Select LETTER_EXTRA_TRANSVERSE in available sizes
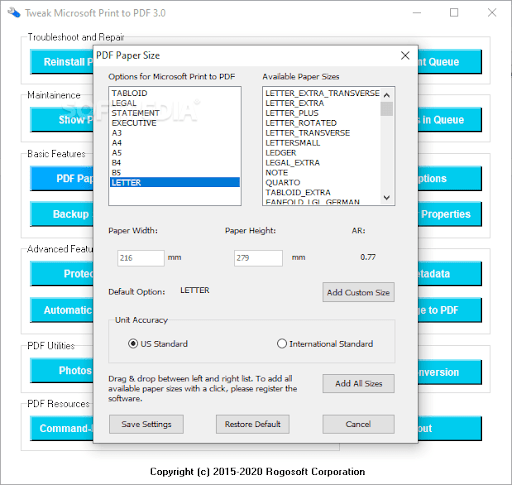This screenshot has width=512, height=485. [x=322, y=93]
